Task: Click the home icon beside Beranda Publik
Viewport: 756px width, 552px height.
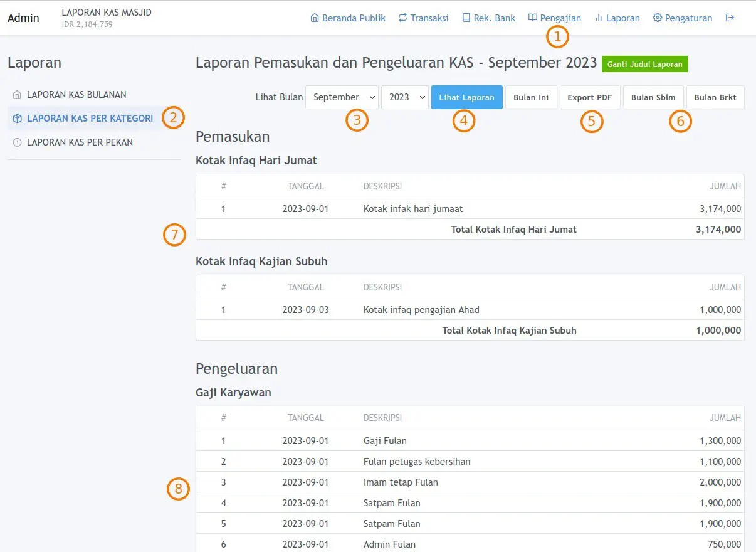Action: [x=315, y=18]
